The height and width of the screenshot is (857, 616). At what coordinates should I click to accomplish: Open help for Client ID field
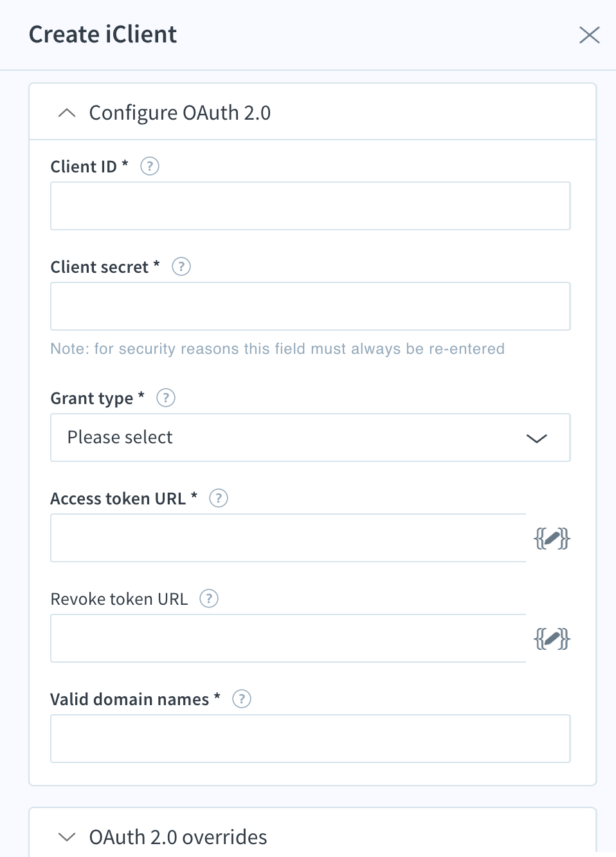point(150,167)
